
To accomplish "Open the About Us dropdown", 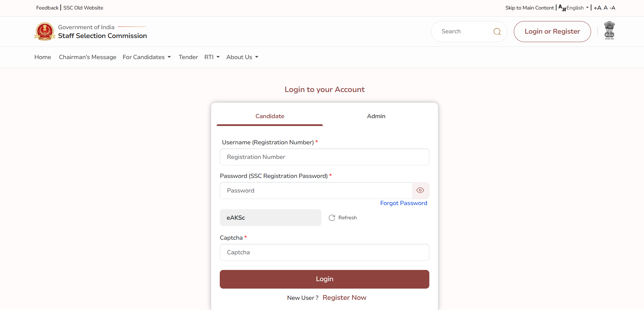I will point(242,57).
